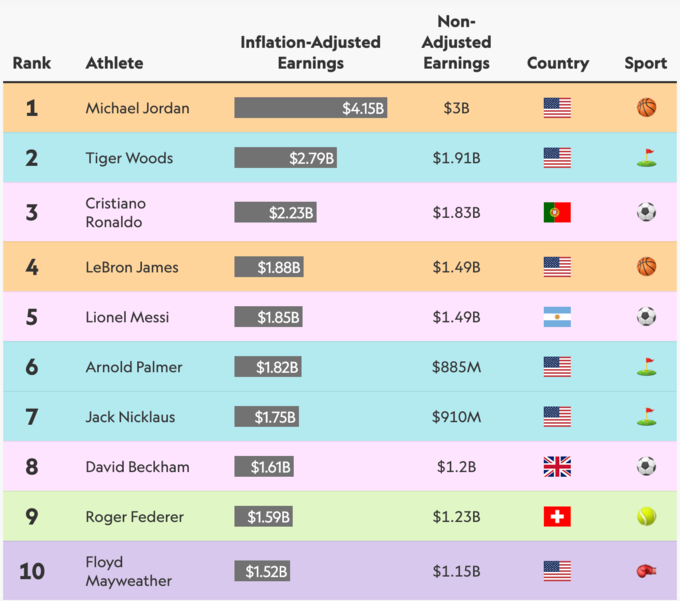
Task: Click the Portugal flag for Cristiano Ronaldo
Action: [557, 212]
